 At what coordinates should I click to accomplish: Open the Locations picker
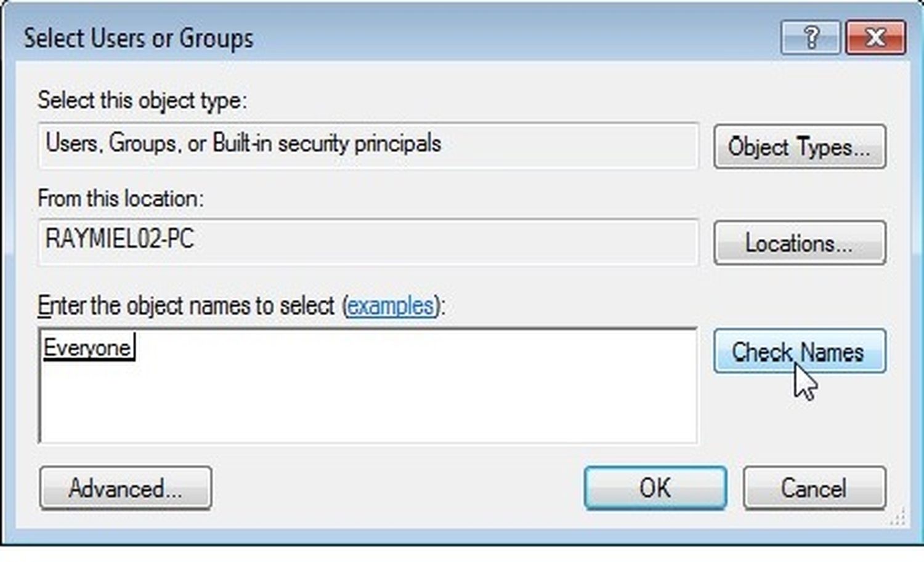tap(800, 243)
